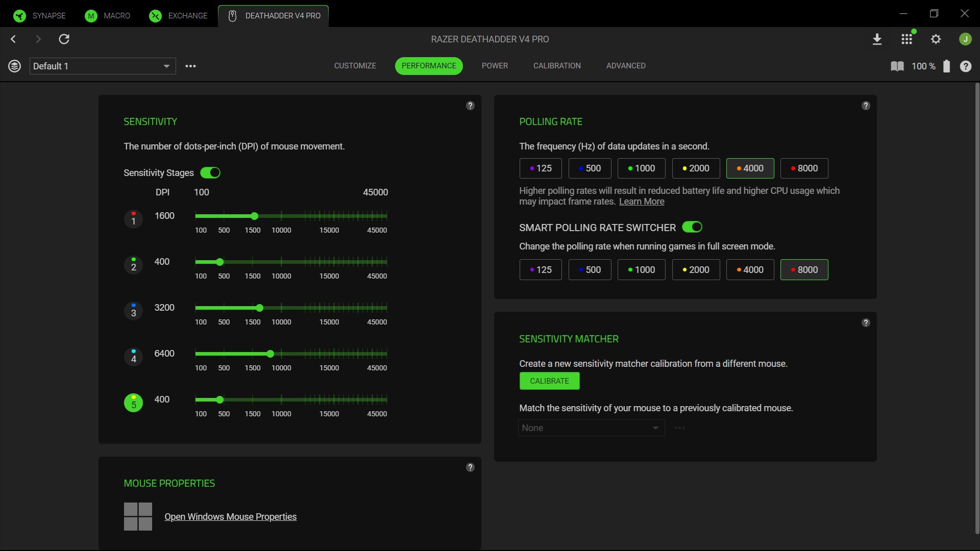Set polling rate to 4000 Hz
980x551 pixels.
(x=750, y=168)
